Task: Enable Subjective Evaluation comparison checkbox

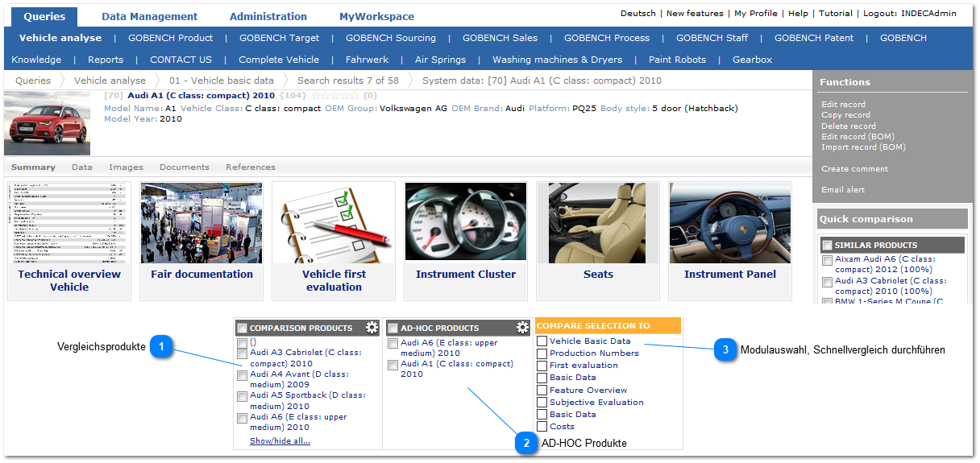Action: click(542, 403)
